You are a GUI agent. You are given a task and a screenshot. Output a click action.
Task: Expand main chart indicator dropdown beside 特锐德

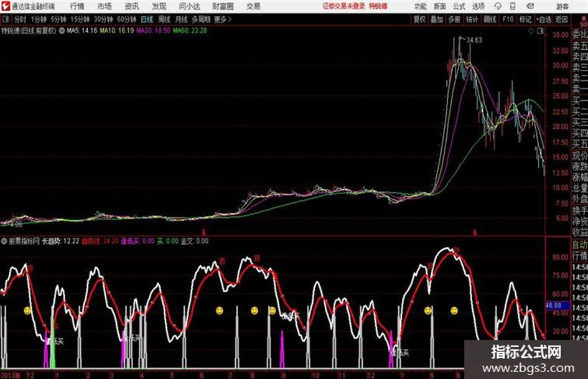click(x=62, y=30)
